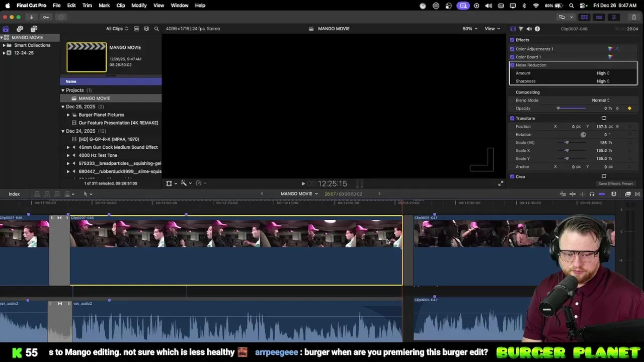Toggle the Browser panel button in toolbar

coord(584,17)
